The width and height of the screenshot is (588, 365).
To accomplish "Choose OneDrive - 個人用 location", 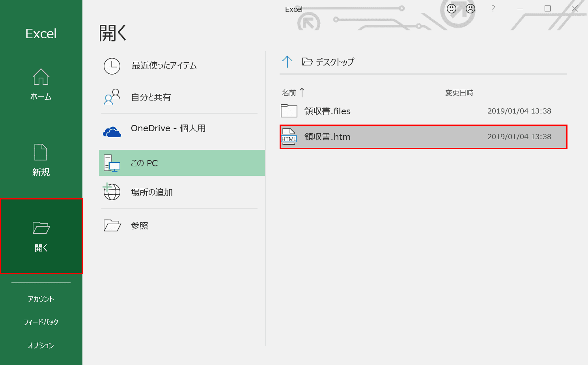I will point(182,128).
